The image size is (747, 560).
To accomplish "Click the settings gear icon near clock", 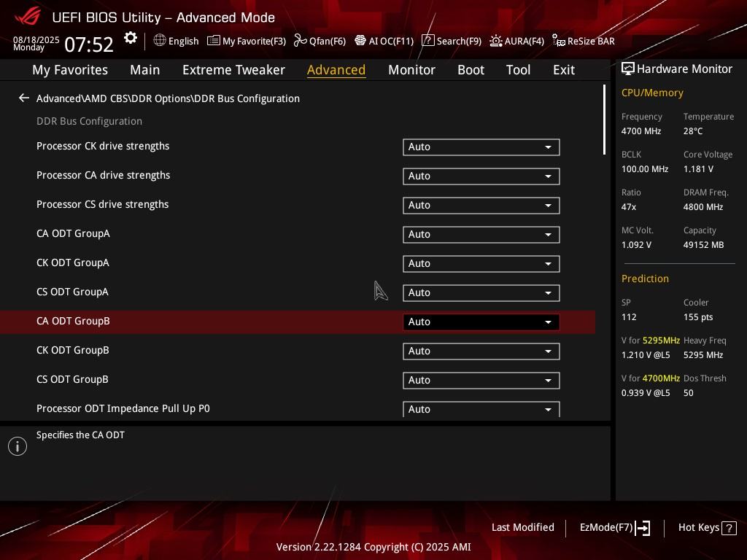I will [x=130, y=38].
